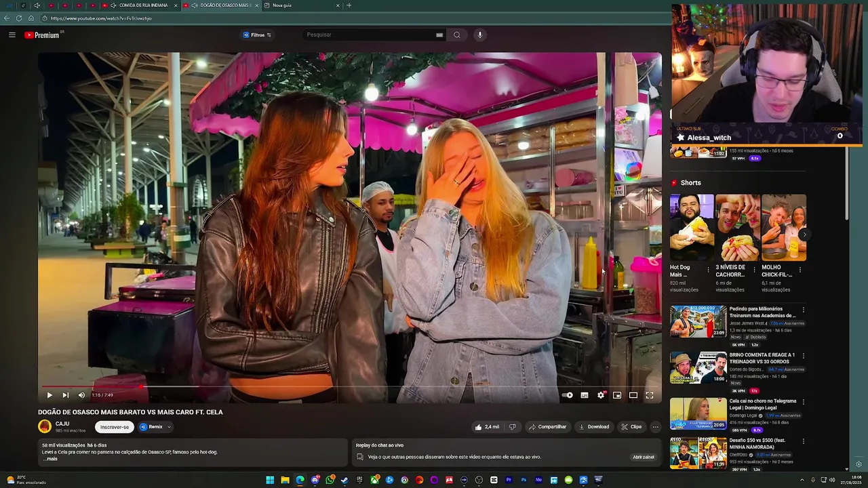Subscribe with the Inscrever-se button

point(115,427)
